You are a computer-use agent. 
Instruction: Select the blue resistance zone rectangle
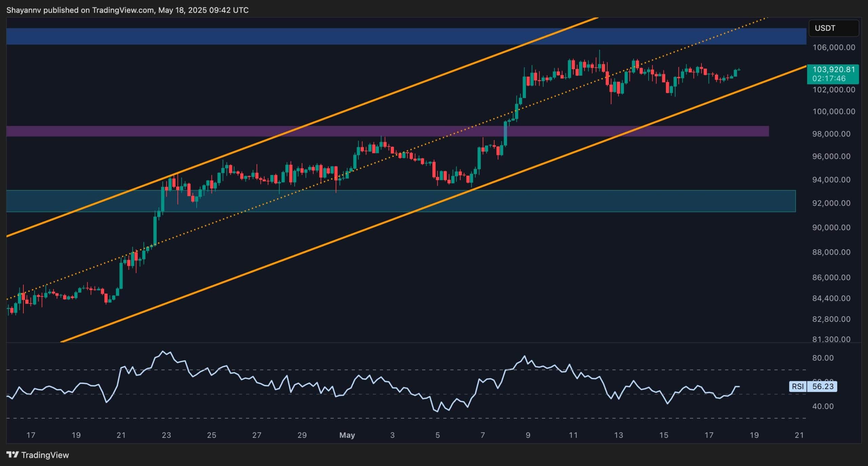click(x=406, y=36)
